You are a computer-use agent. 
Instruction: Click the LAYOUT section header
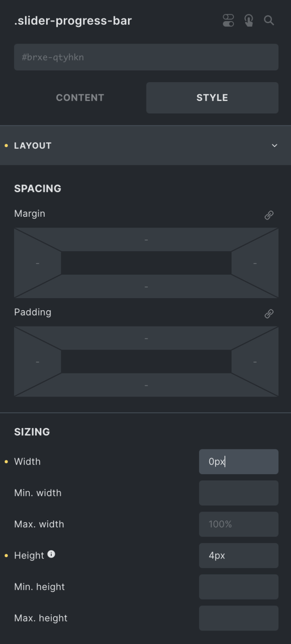point(33,145)
